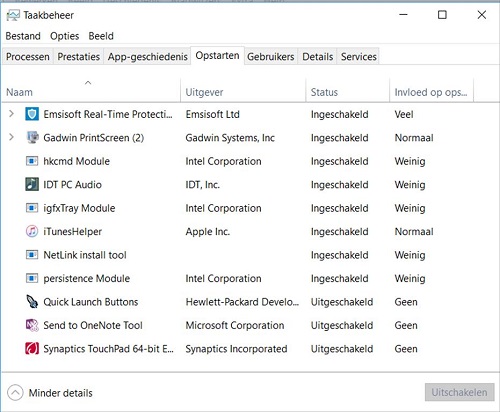Open the Opties menu
Screen dimensions: 500x412
[65, 36]
